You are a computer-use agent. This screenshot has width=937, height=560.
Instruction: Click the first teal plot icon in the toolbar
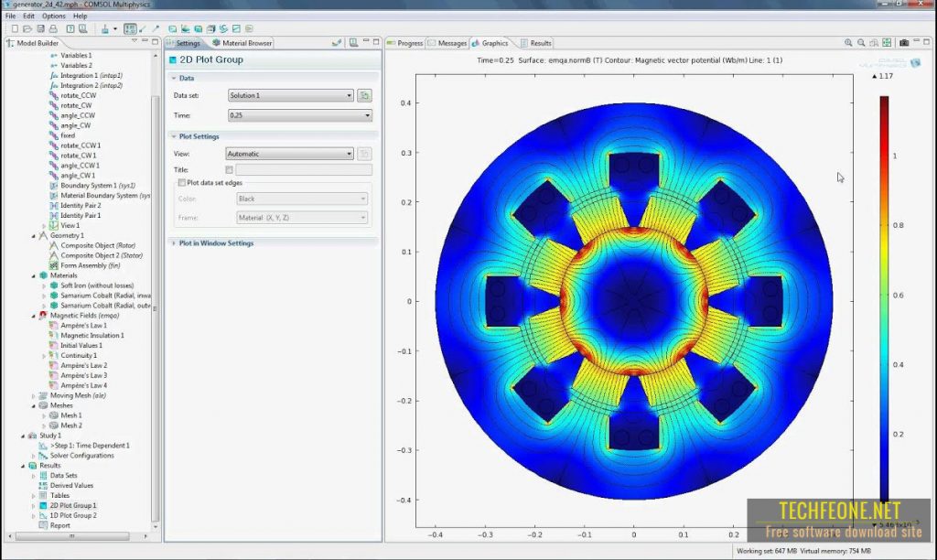(x=173, y=28)
